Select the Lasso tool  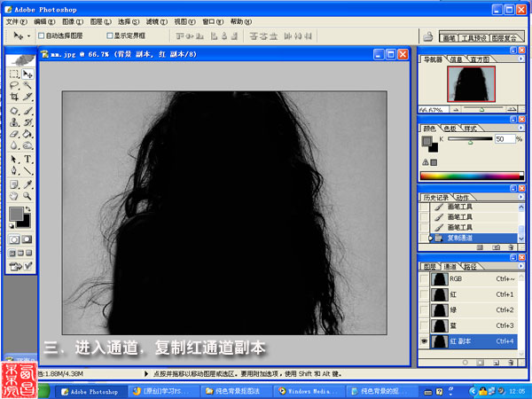[14, 85]
